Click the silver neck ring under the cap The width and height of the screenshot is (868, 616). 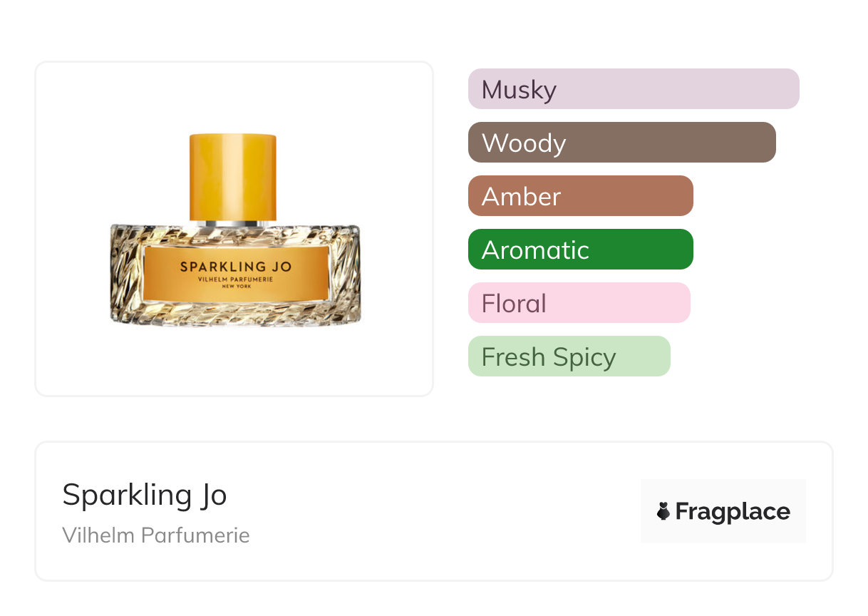pos(232,223)
